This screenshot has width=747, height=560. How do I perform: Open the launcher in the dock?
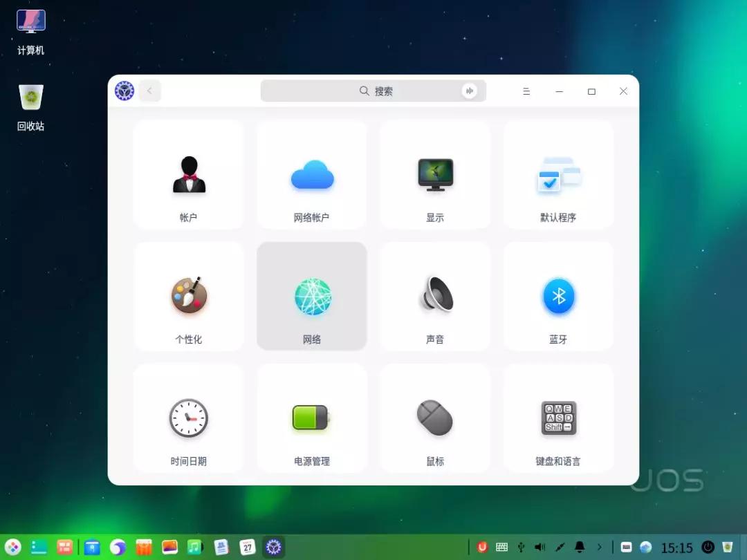point(13,547)
